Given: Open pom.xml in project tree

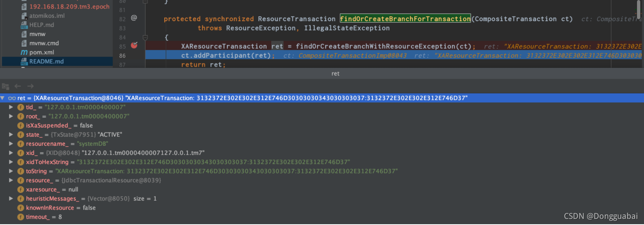Looking at the screenshot, I should point(41,52).
